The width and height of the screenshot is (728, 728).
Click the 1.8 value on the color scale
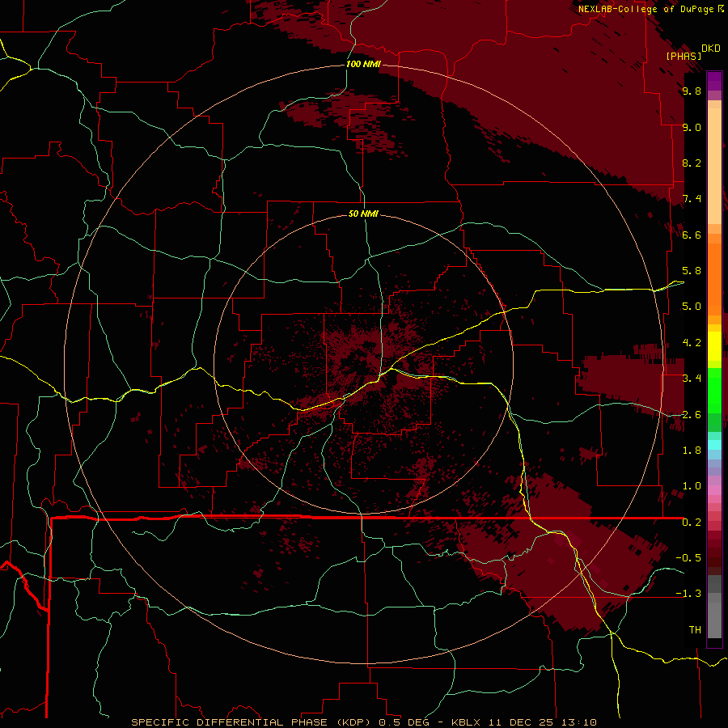coord(692,451)
